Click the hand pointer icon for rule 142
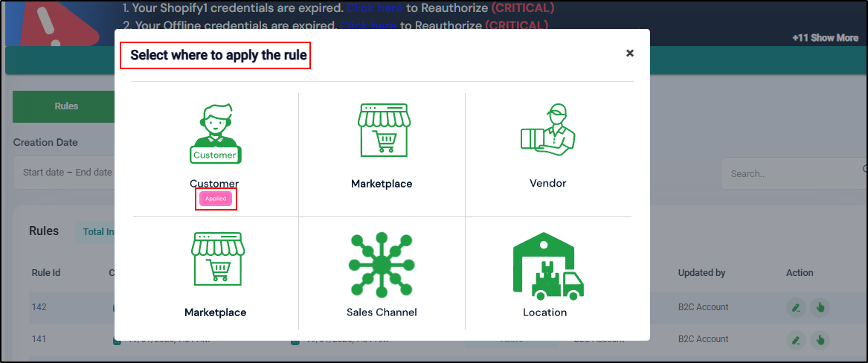Viewport: 868px width, 363px height. (820, 308)
